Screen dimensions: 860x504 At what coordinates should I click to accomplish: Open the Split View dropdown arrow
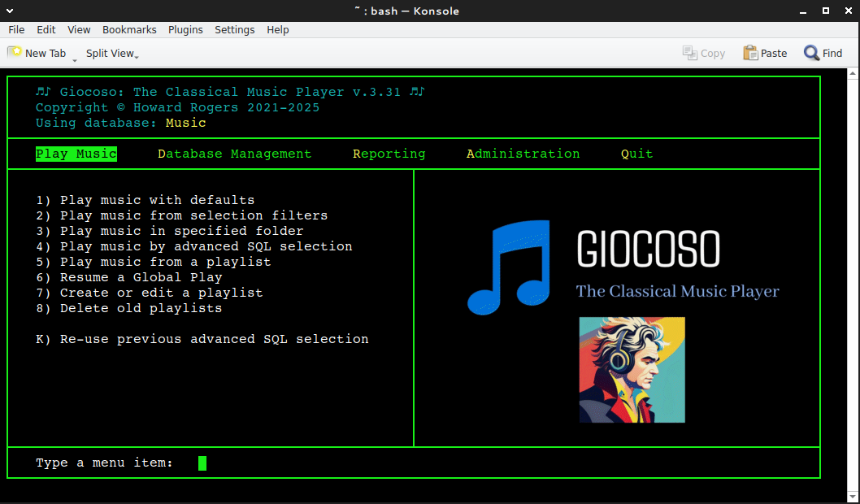[137, 56]
